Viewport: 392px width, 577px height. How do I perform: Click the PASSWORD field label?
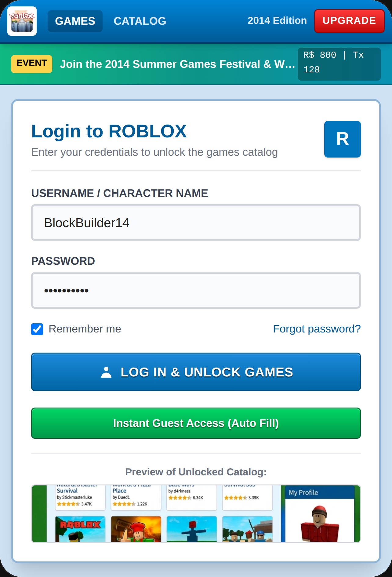tap(63, 261)
